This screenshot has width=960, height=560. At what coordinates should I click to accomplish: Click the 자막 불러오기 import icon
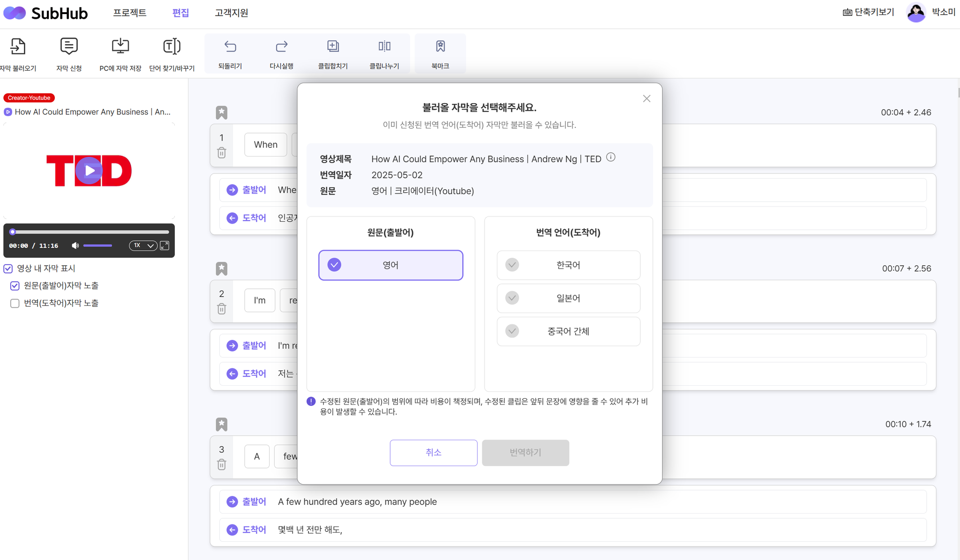coord(18,46)
